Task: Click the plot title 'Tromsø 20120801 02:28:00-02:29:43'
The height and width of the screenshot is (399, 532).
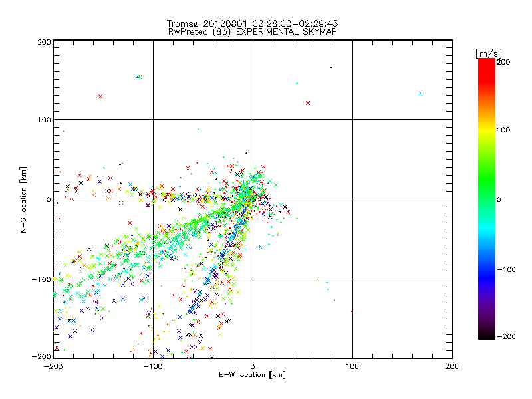Action: tap(252, 23)
